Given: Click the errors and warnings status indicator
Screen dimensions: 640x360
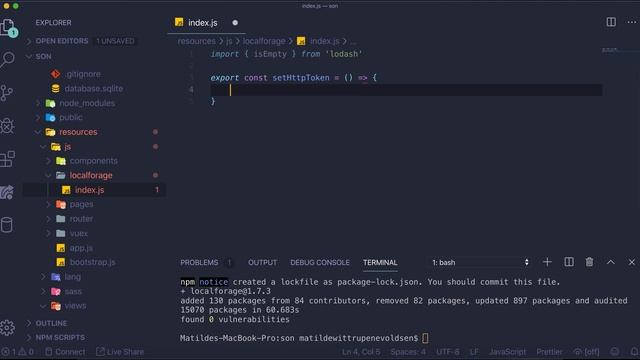Looking at the screenshot, I should (18, 352).
